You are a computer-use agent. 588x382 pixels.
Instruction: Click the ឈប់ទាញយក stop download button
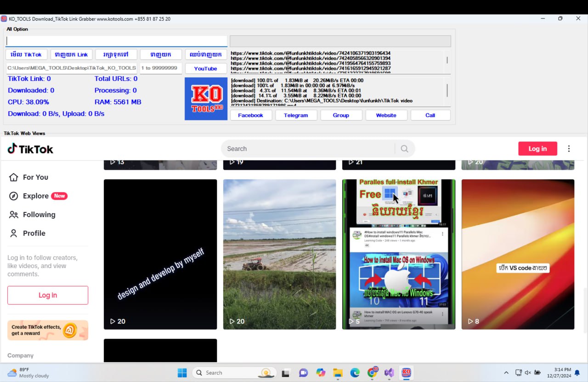[205, 55]
